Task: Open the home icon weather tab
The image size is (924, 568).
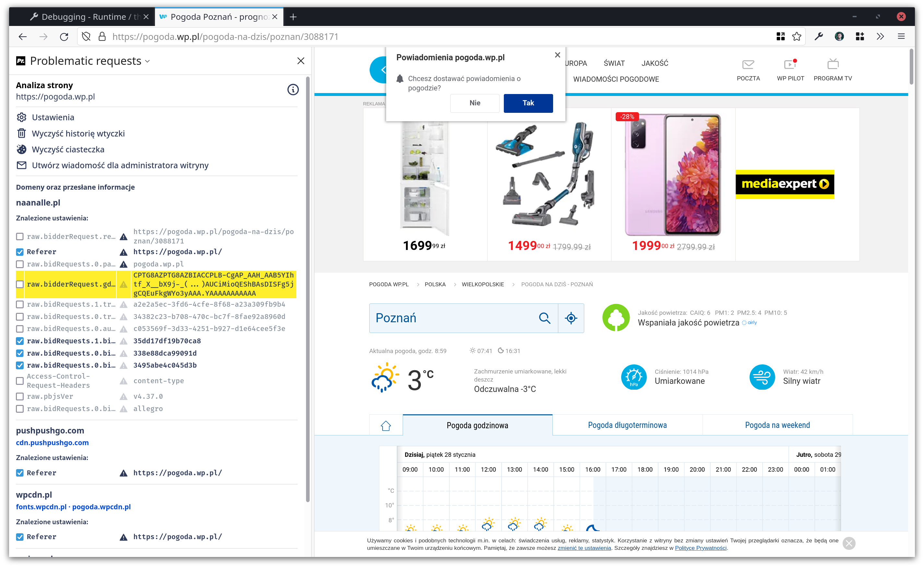Action: coord(386,426)
